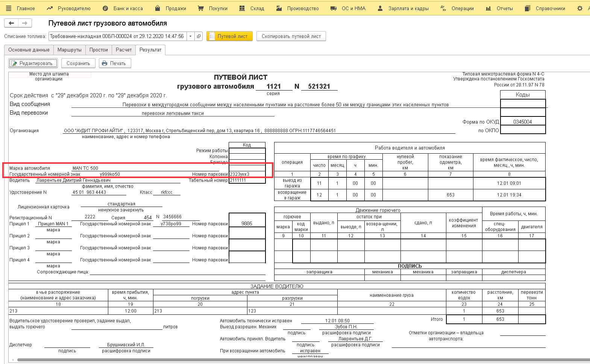Viewport: 590px width, 364px height.
Task: Expand the Списание топлива dropdown arrow
Action: 191,36
